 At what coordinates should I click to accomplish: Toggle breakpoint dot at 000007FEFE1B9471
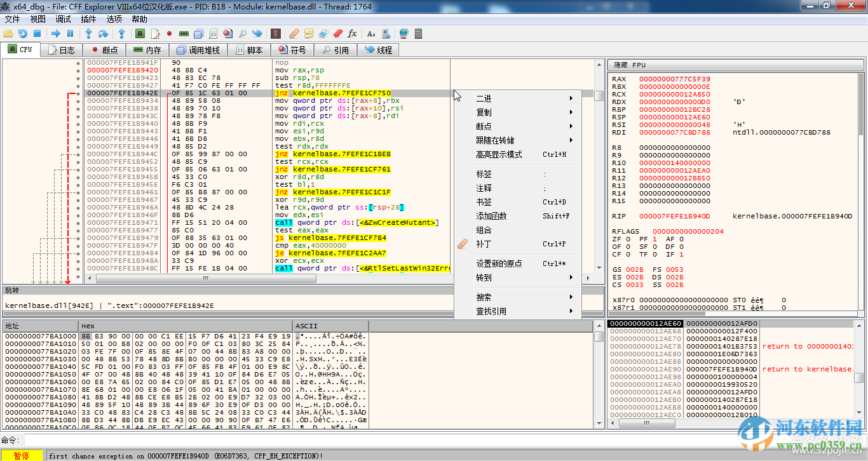(x=78, y=223)
